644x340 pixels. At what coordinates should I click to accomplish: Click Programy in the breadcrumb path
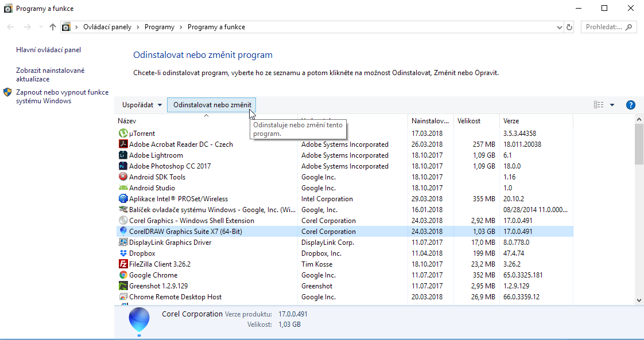pos(159,27)
